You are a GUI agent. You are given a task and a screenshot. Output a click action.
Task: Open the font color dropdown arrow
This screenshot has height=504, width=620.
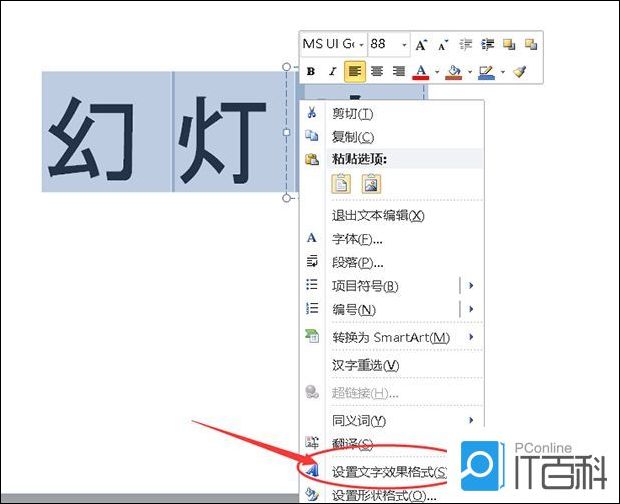click(437, 72)
